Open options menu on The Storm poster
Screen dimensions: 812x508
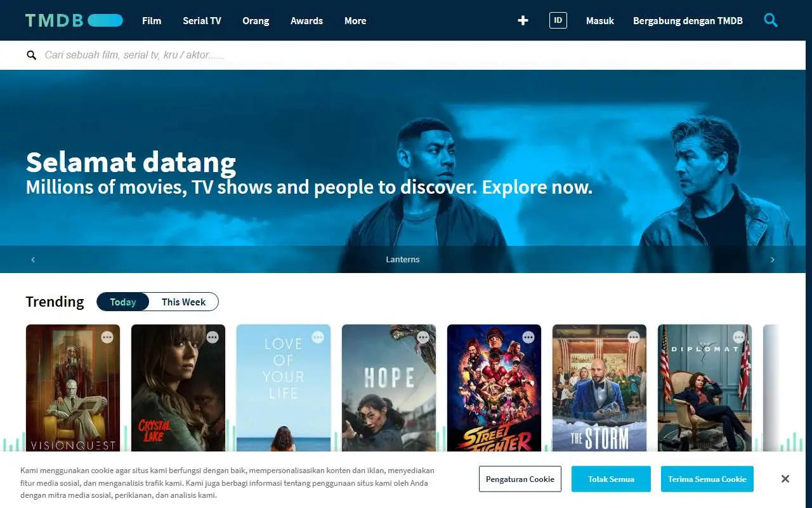(634, 337)
